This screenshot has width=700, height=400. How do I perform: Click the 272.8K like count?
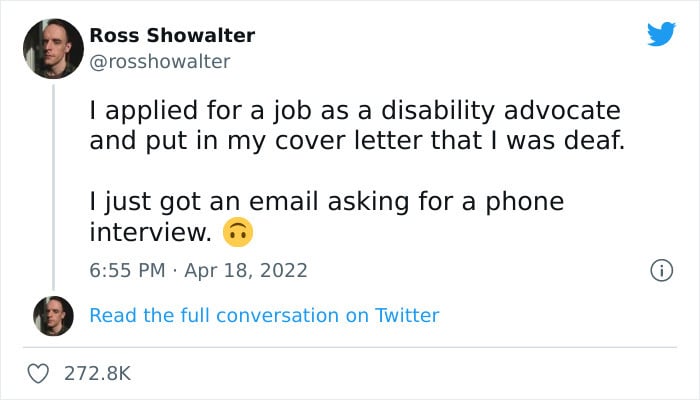pos(98,373)
